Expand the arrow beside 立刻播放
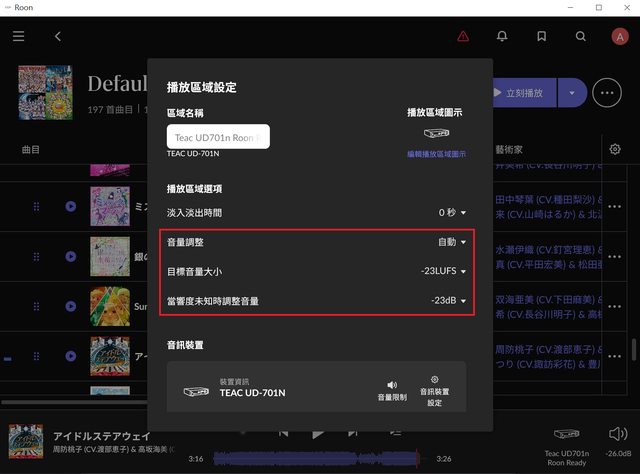This screenshot has height=474, width=640. coord(572,93)
